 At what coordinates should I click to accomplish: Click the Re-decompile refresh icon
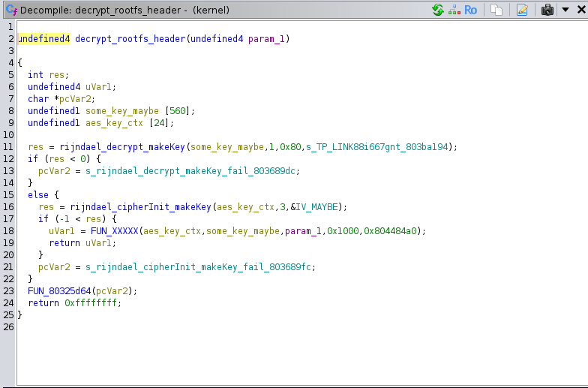438,10
